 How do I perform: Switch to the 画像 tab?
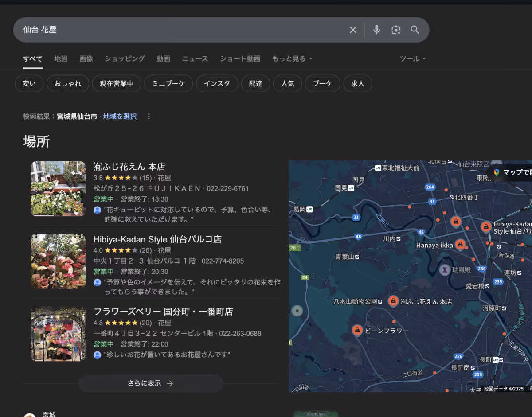tap(86, 58)
